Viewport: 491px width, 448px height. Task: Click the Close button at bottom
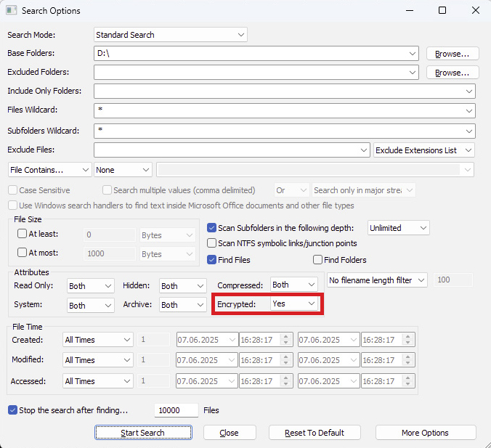tap(230, 432)
